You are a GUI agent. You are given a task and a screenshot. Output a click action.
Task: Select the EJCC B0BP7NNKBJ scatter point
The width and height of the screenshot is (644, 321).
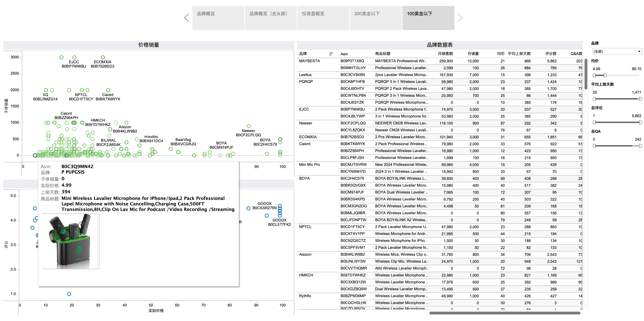click(74, 57)
